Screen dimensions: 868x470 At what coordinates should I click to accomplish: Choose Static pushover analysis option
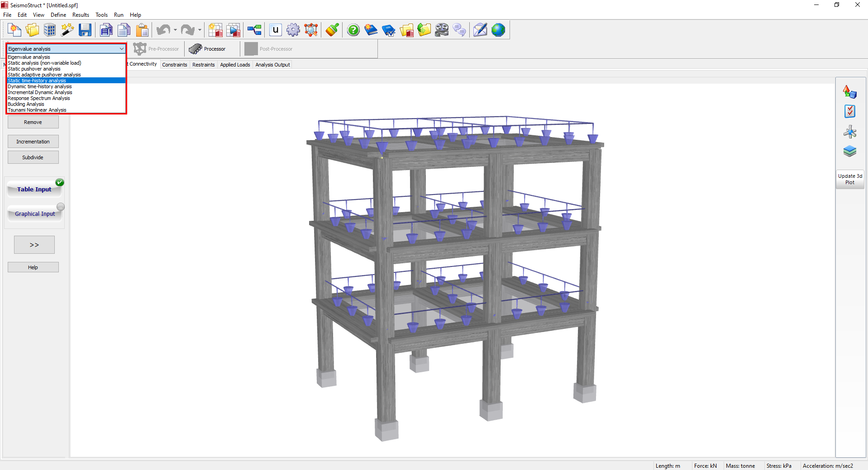34,69
